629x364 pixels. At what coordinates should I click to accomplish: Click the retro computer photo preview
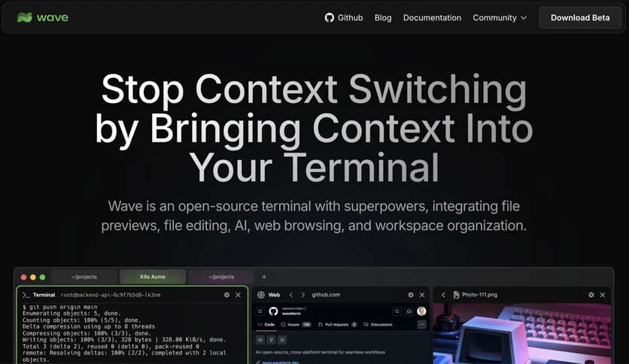tap(522, 333)
